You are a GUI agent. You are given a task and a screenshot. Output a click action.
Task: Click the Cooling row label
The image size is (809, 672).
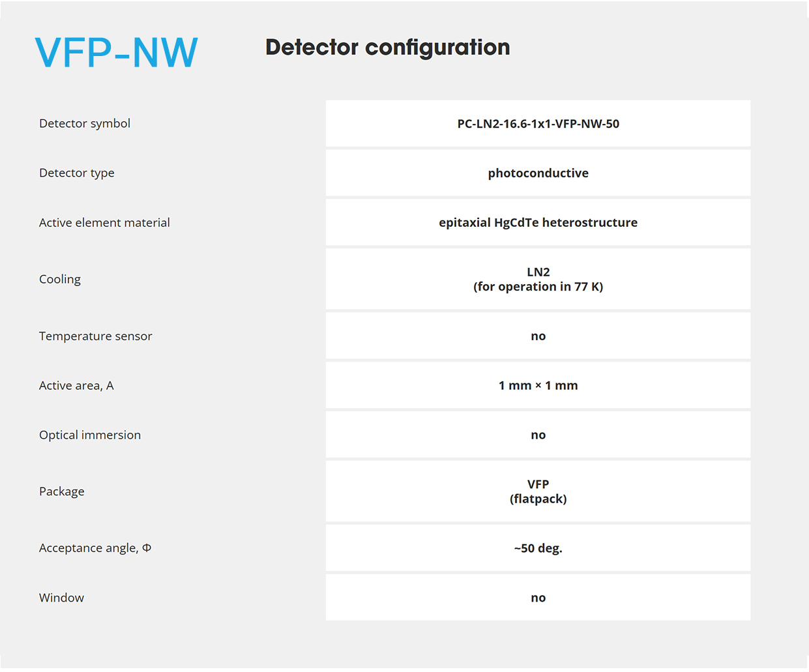click(60, 279)
